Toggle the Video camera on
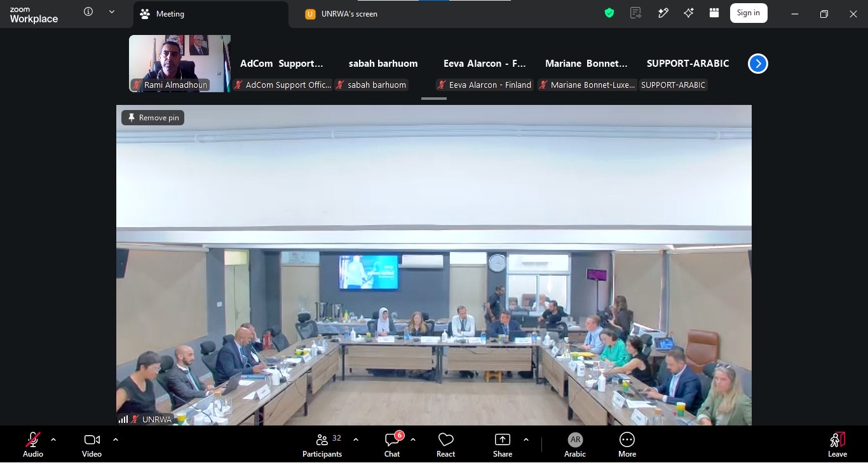The height and width of the screenshot is (463, 868). coord(92,445)
